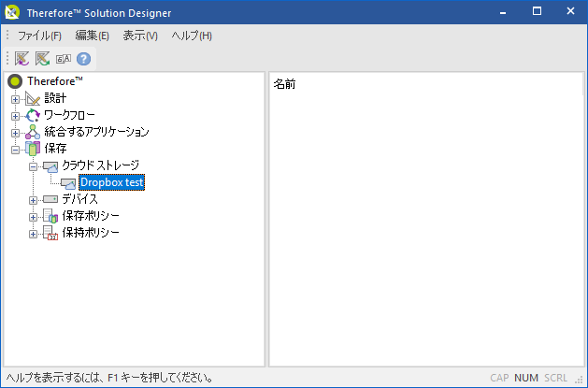Screen dimensions: 588x388
Task: Collapse the クラウド ストレージ tree node
Action: (33, 166)
